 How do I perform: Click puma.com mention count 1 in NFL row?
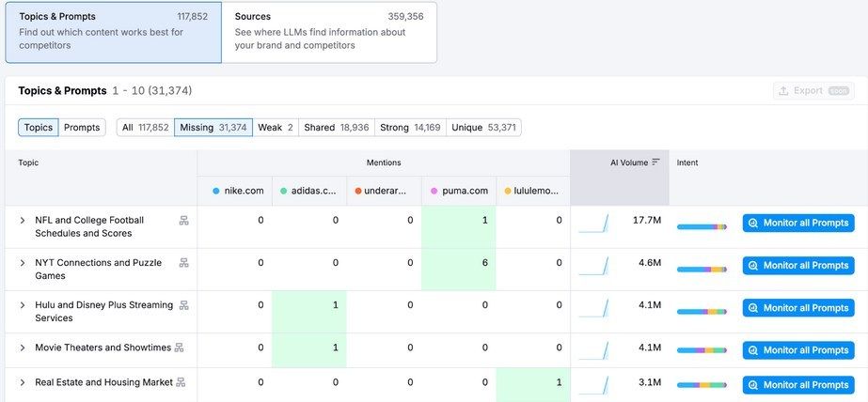point(458,226)
